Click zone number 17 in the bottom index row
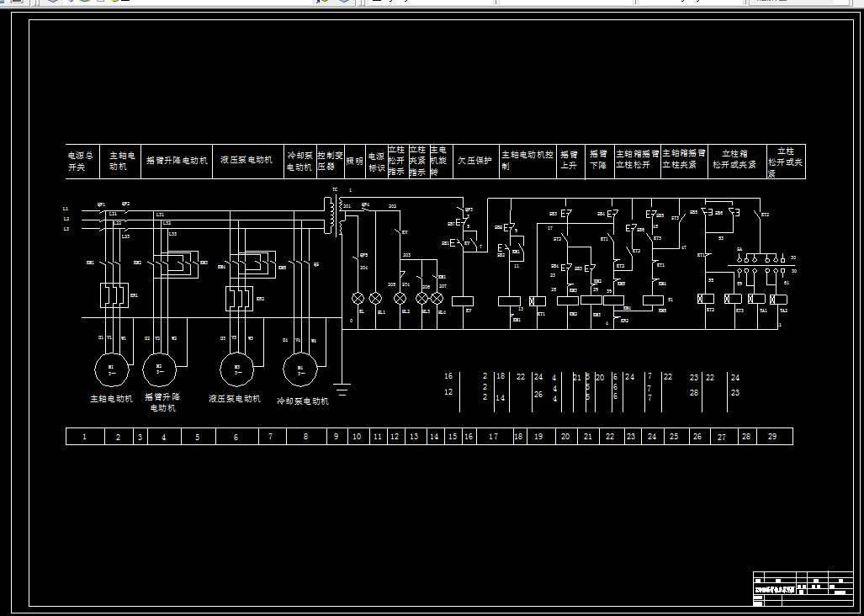The height and width of the screenshot is (616, 864). 494,437
